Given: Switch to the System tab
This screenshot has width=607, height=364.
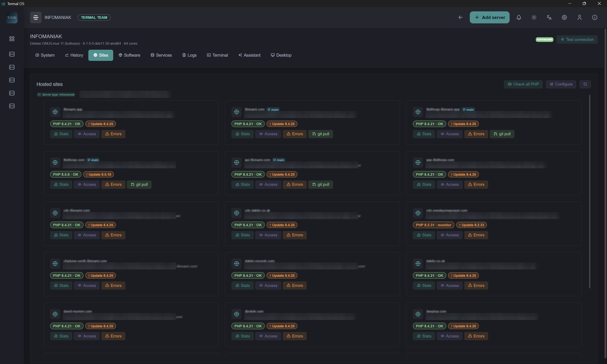Looking at the screenshot, I should pyautogui.click(x=45, y=55).
